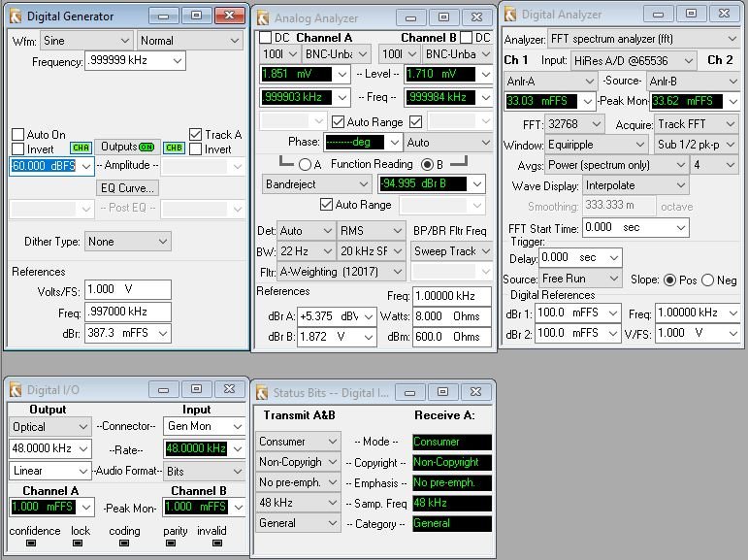The image size is (748, 560).
Task: Click the dBm 600.0 Ohms field
Action: tap(452, 337)
